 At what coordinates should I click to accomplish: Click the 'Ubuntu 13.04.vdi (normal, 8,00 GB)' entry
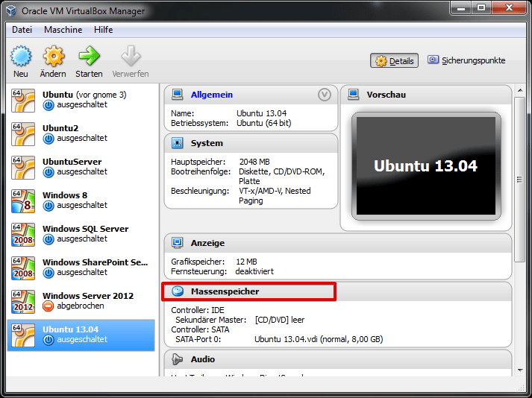pos(319,339)
